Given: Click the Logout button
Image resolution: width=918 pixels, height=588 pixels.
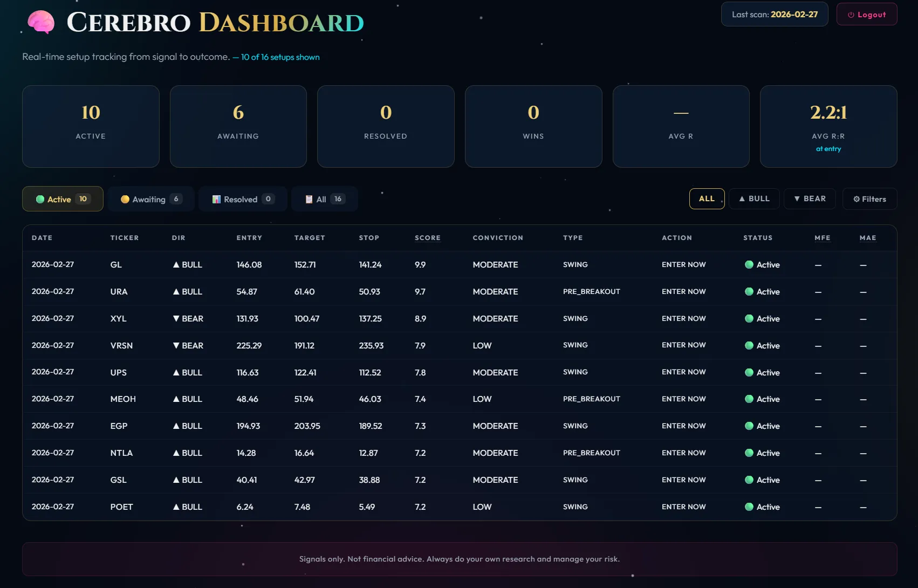Looking at the screenshot, I should click(x=866, y=15).
